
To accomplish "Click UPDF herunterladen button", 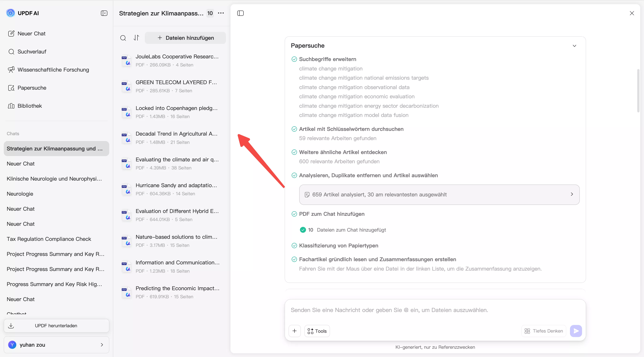I will click(x=56, y=326).
